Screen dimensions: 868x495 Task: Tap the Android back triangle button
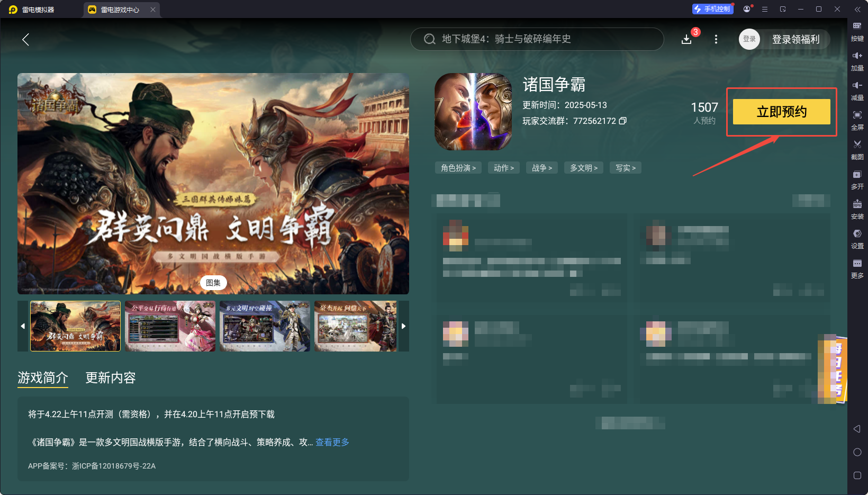[x=857, y=429]
